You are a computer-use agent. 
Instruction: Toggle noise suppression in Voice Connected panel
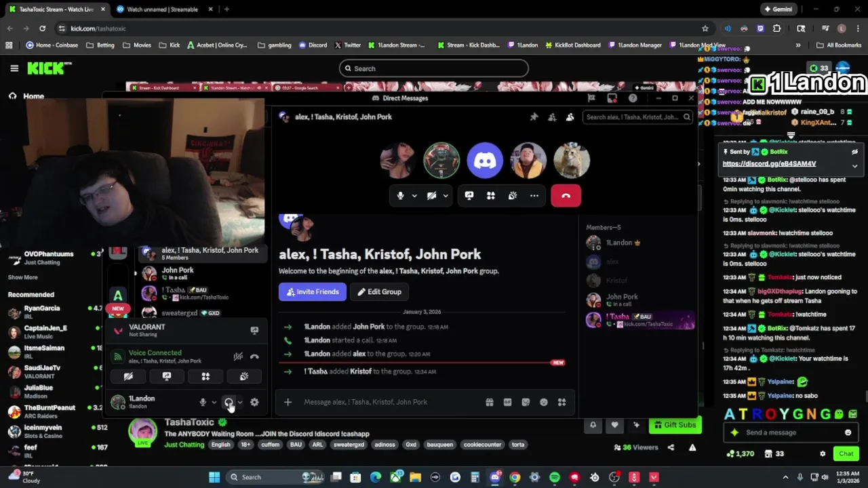(238, 357)
